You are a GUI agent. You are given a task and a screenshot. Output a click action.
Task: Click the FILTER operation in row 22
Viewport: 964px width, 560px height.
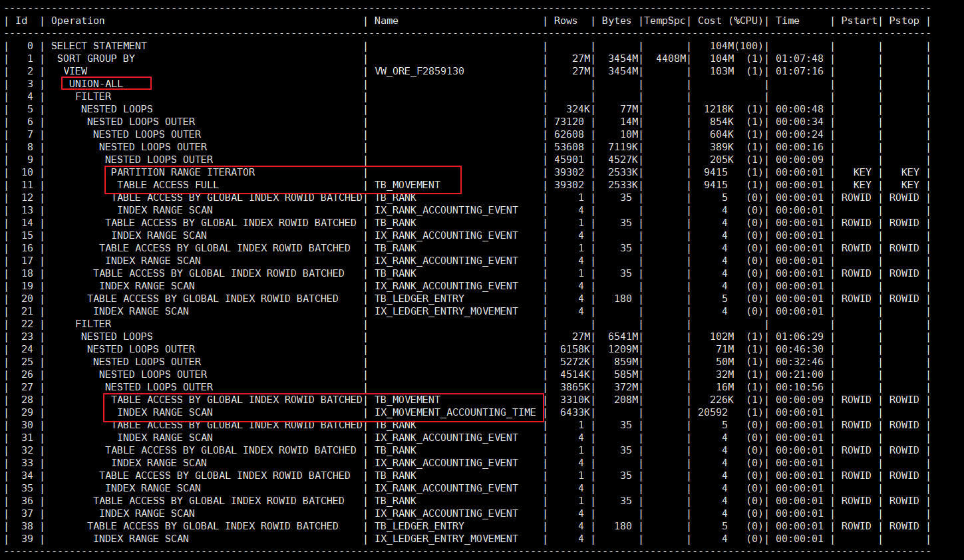[x=93, y=324]
